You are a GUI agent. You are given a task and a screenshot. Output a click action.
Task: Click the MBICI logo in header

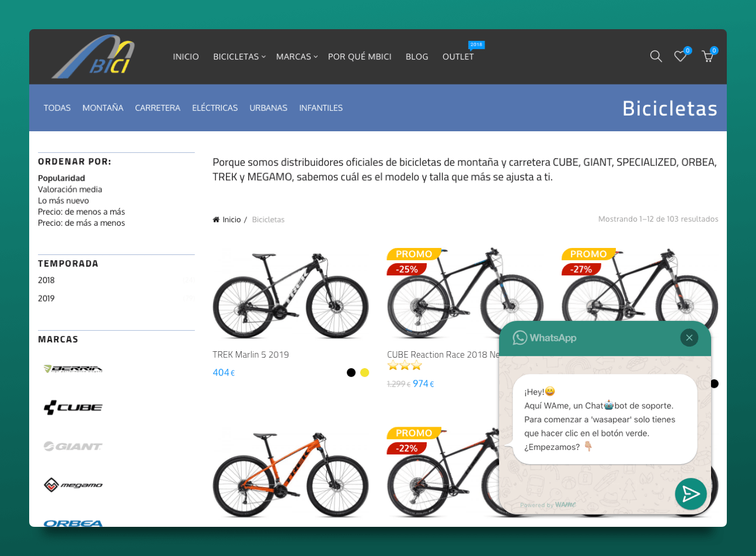[x=93, y=57]
